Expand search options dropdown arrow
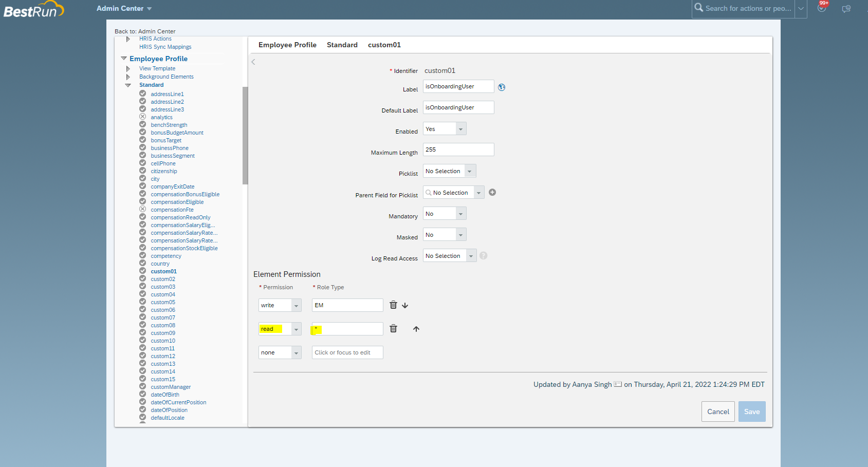868x467 pixels. click(x=801, y=8)
